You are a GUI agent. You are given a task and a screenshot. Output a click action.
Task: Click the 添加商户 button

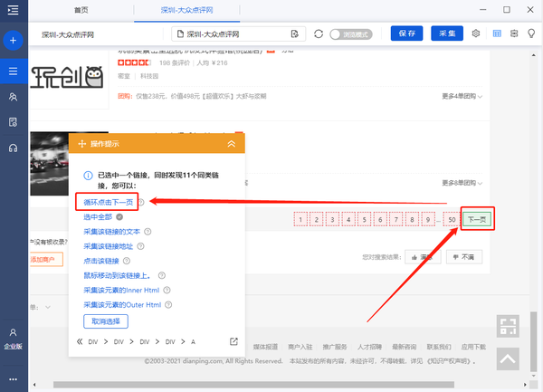click(x=46, y=259)
